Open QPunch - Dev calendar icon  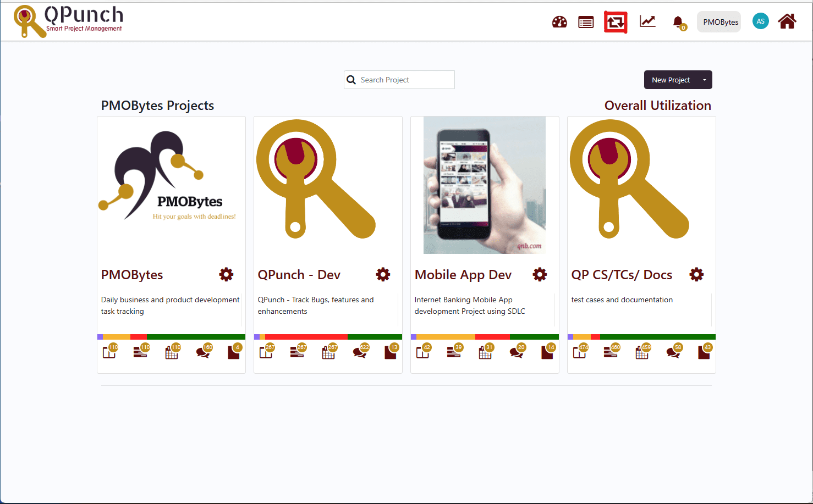[x=329, y=352]
